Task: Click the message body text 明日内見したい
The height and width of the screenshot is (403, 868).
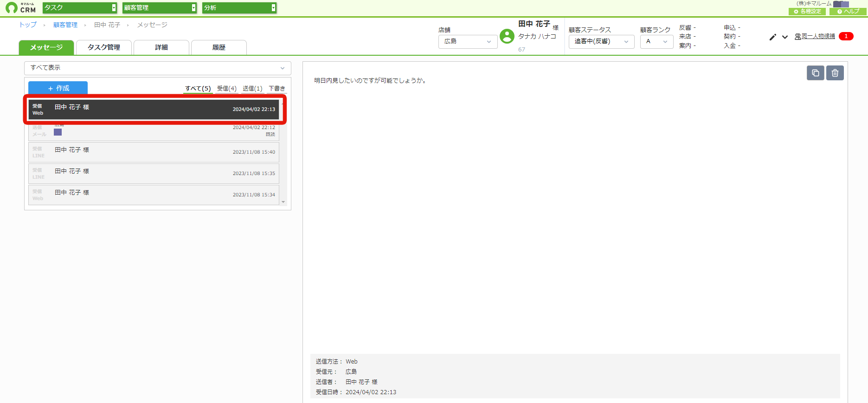Action: click(x=370, y=81)
